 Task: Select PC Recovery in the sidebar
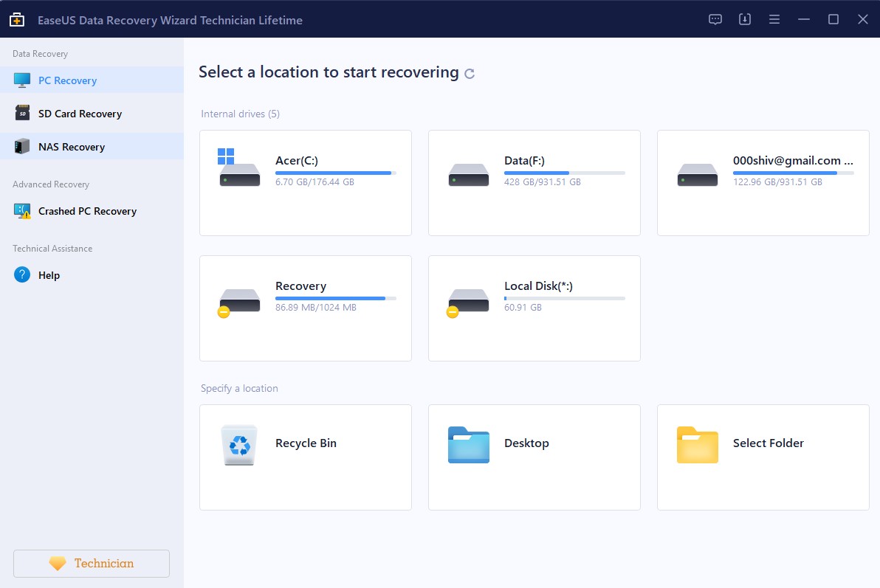tap(67, 80)
